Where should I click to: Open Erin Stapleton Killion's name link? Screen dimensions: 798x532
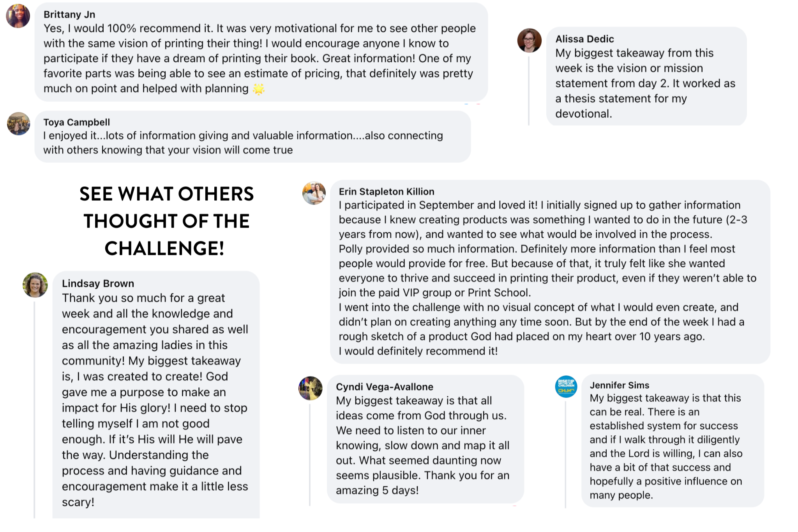[386, 192]
